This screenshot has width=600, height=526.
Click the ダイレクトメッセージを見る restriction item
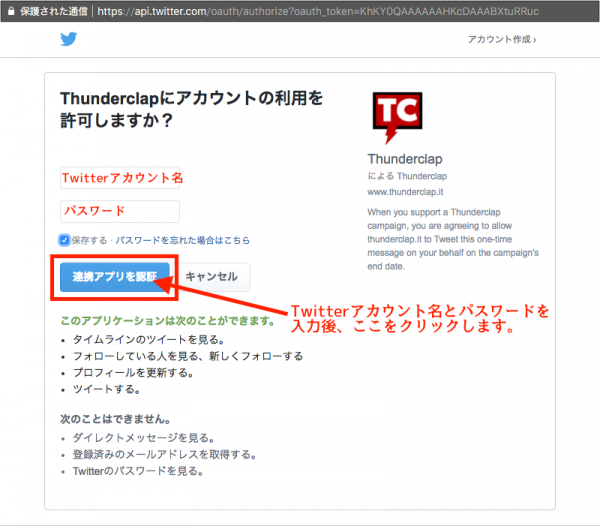(144, 438)
